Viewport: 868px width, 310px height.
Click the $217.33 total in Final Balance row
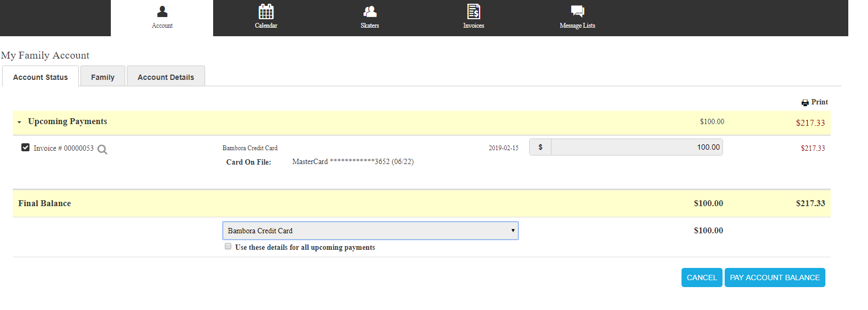coord(810,203)
